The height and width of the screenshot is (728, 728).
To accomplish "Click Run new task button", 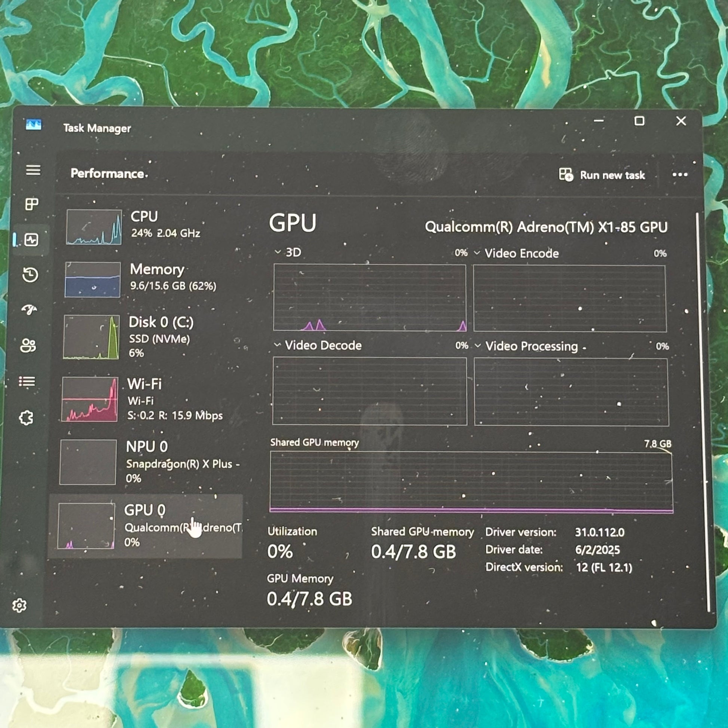I will click(602, 175).
